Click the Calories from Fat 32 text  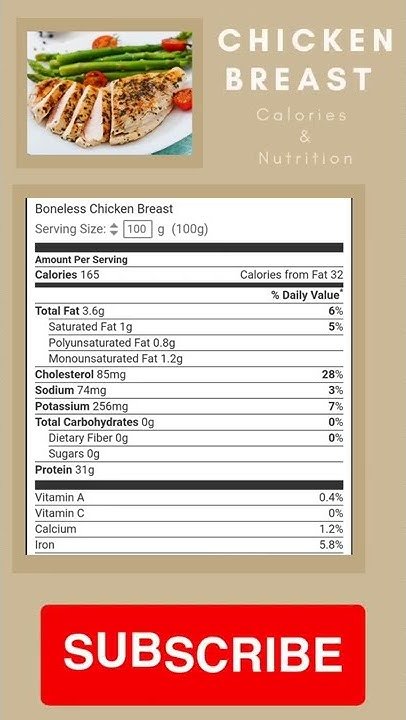click(x=292, y=275)
